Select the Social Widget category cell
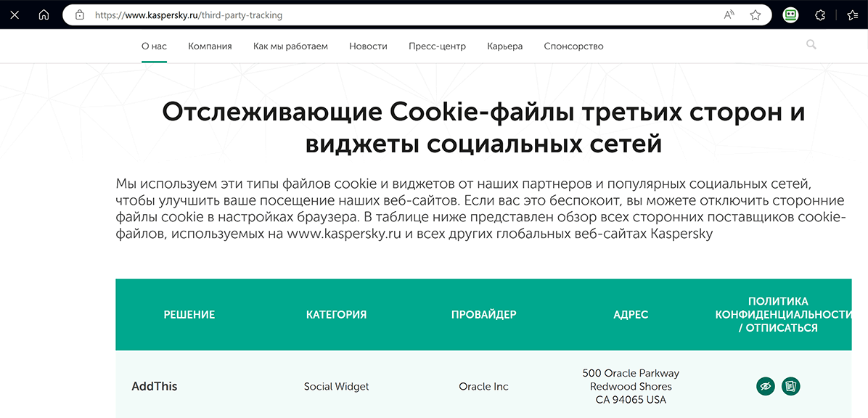This screenshot has width=868, height=418. tap(337, 387)
